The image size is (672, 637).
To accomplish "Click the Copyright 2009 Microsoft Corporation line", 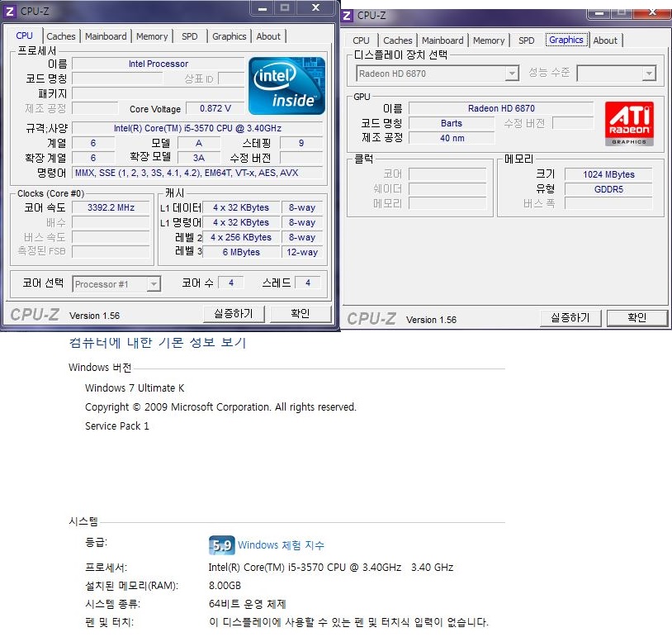I will (220, 407).
